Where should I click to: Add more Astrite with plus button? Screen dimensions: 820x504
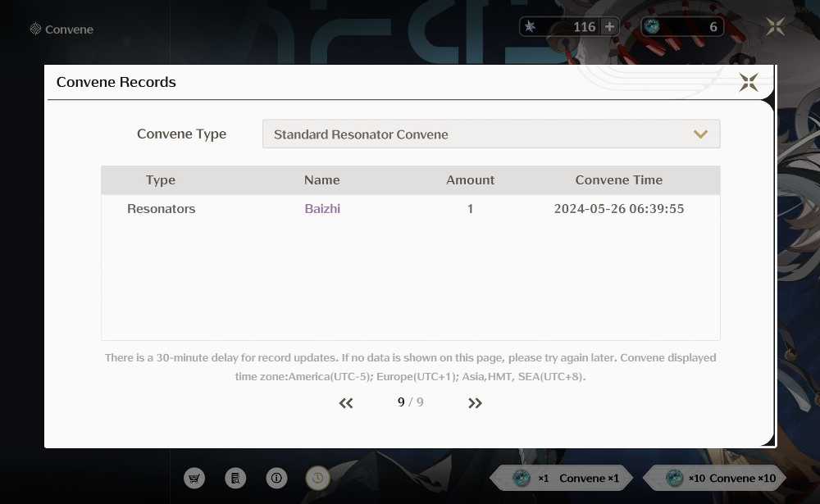[x=610, y=27]
